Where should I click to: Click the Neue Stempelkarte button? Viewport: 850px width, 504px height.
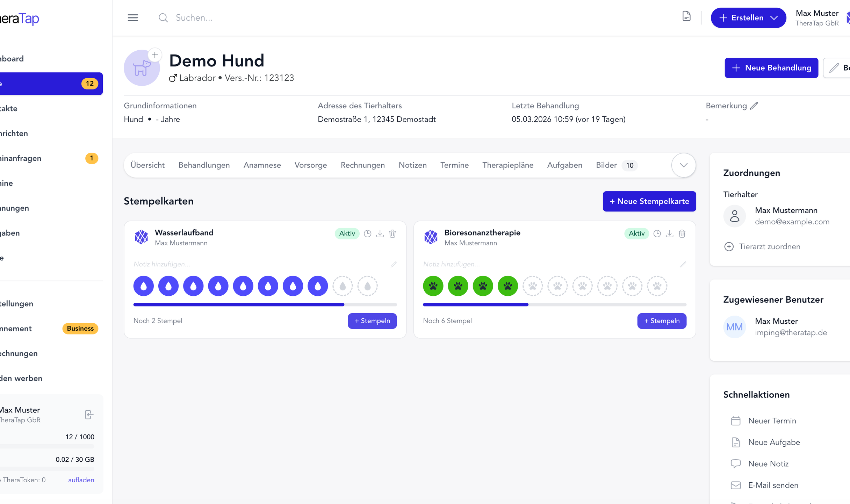649,201
